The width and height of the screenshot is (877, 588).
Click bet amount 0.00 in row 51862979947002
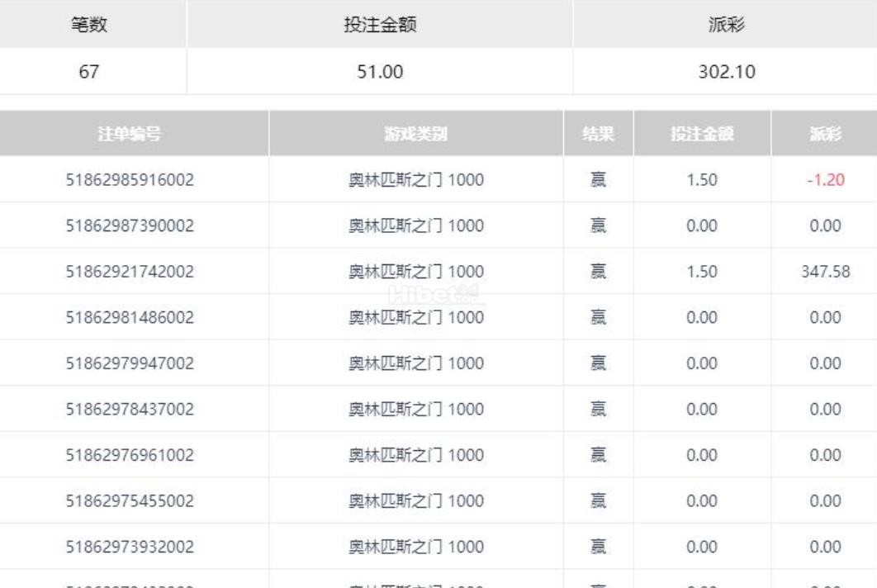(x=702, y=363)
